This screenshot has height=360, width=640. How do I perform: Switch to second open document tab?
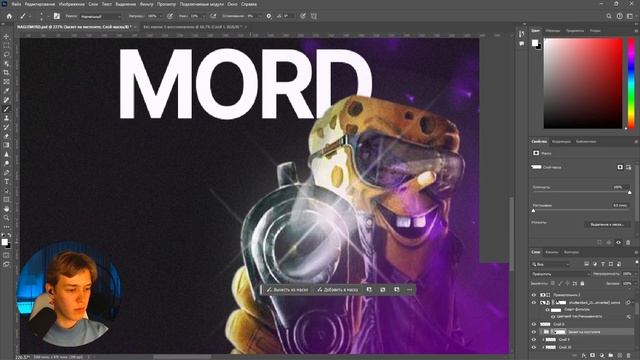point(193,27)
